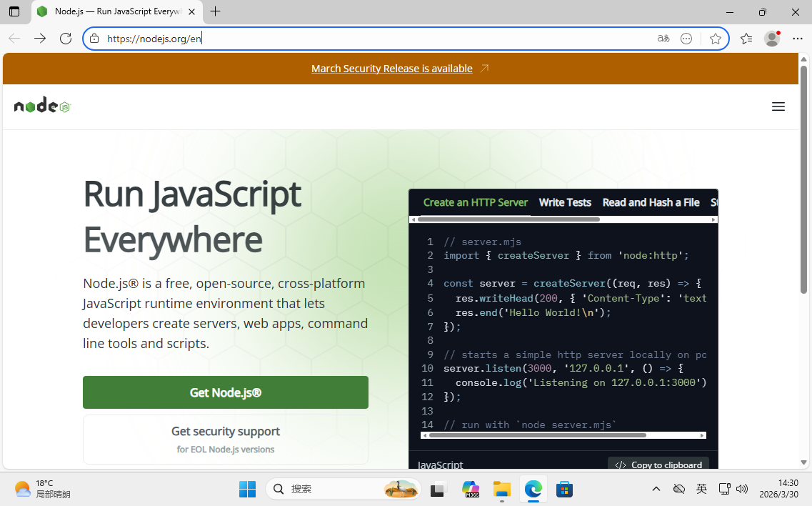Click the code block horizontal scrollbar thumb
Viewport: 812px width, 506px height.
point(538,435)
